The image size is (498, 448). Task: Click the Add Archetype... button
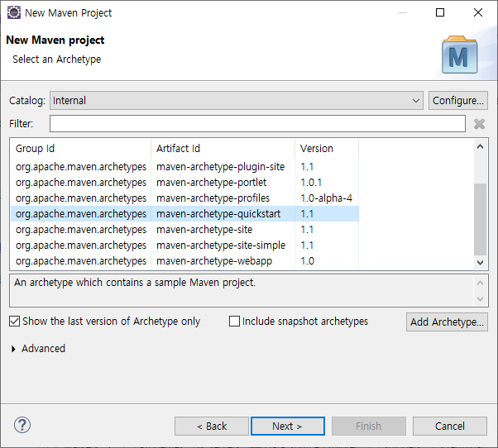pos(447,322)
